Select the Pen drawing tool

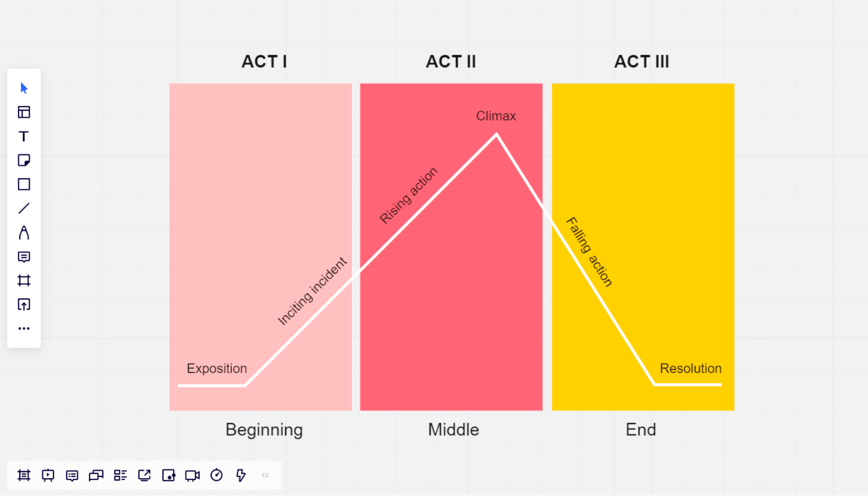tap(24, 233)
